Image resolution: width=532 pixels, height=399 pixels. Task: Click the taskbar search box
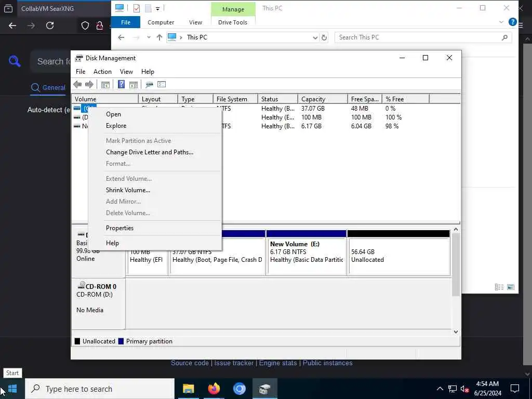tap(100, 389)
